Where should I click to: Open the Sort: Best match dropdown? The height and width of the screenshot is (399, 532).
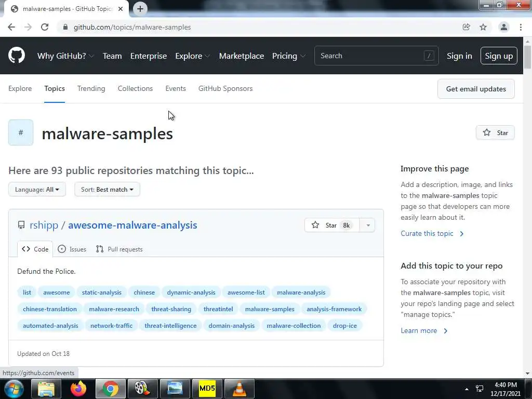click(107, 189)
